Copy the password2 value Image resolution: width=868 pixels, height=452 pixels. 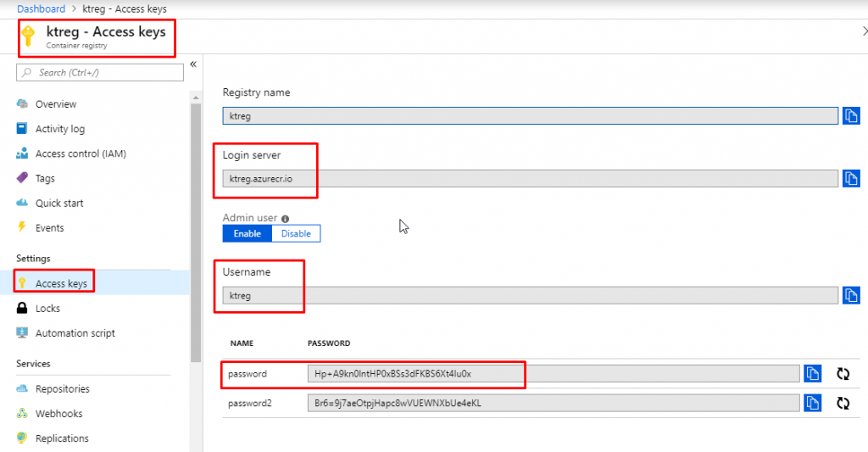(x=813, y=403)
